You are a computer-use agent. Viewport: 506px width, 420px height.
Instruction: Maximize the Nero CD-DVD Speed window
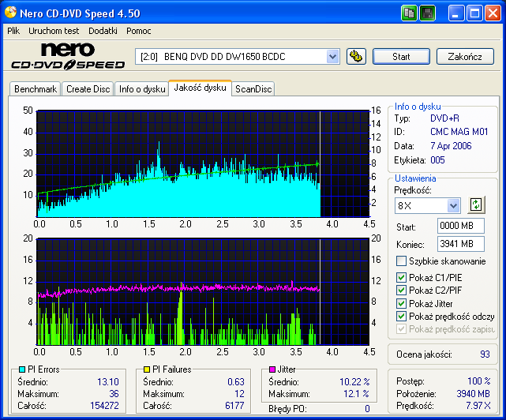tap(474, 13)
